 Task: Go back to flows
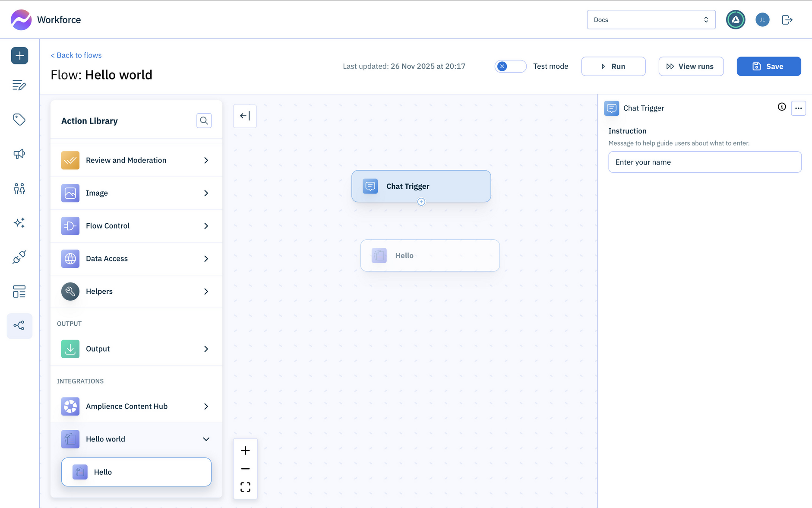pyautogui.click(x=76, y=55)
